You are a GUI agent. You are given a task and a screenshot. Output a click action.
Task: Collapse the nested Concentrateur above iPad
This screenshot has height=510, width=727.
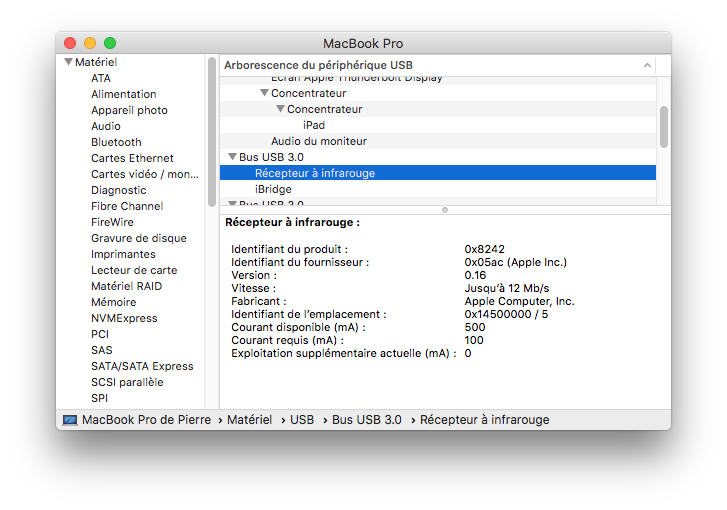280,108
